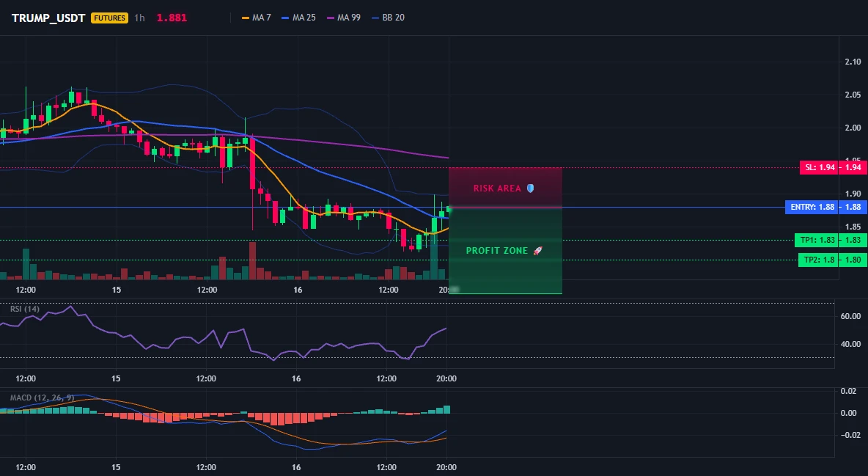Click the rocket icon in Profit Zone
868x476 pixels.
click(x=537, y=250)
